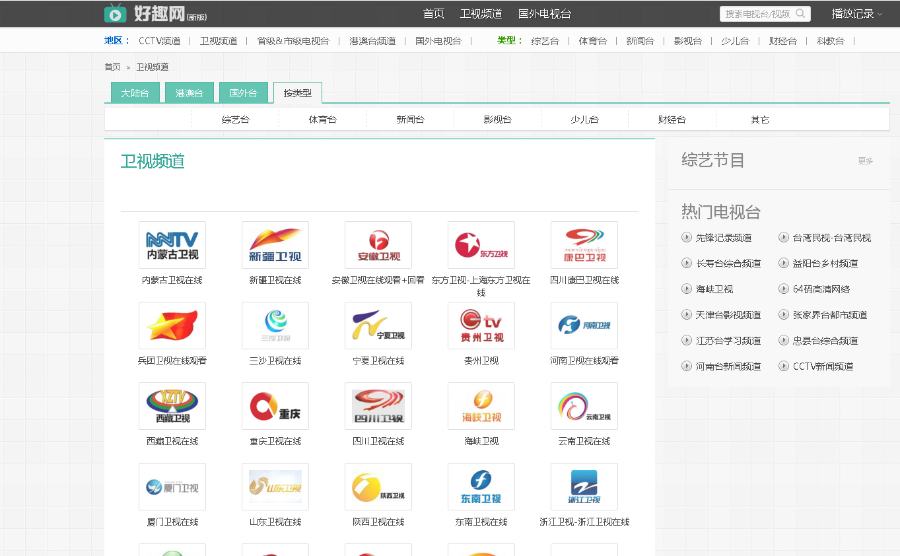
Task: Open the 康巴卫视 channel logo
Action: (x=584, y=245)
